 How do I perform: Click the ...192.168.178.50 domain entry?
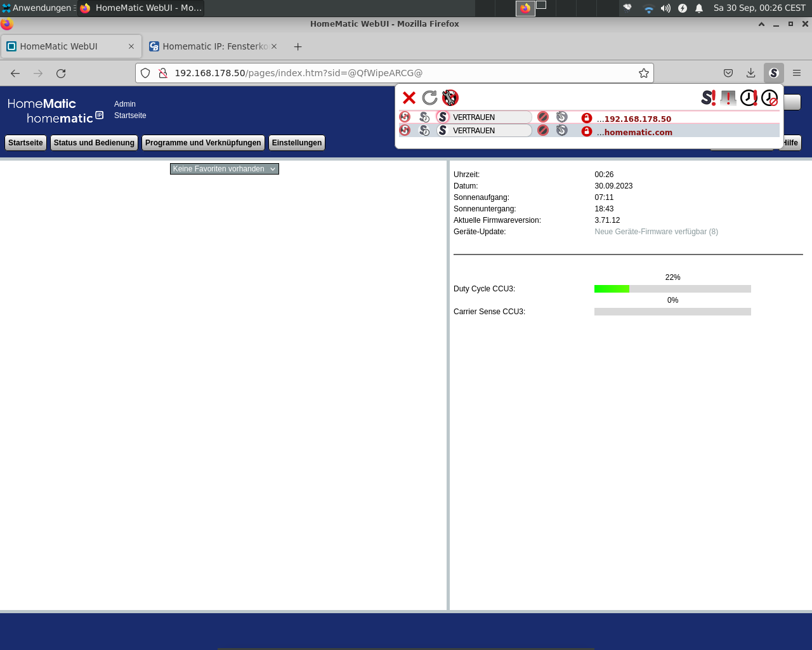(634, 119)
